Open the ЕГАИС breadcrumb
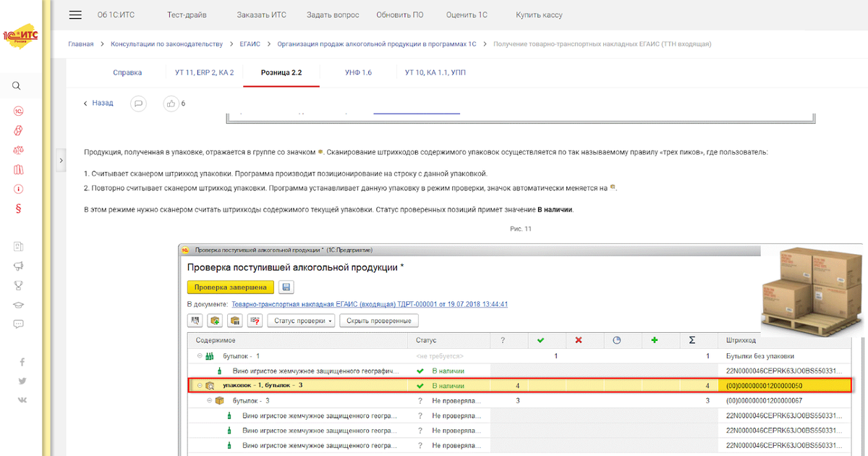The height and width of the screenshot is (456, 868). pyautogui.click(x=250, y=44)
